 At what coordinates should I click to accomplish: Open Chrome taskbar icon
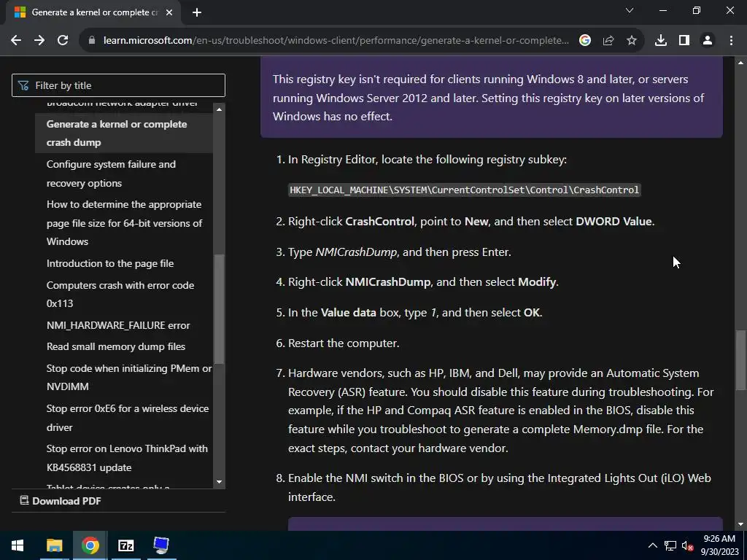tap(90, 545)
